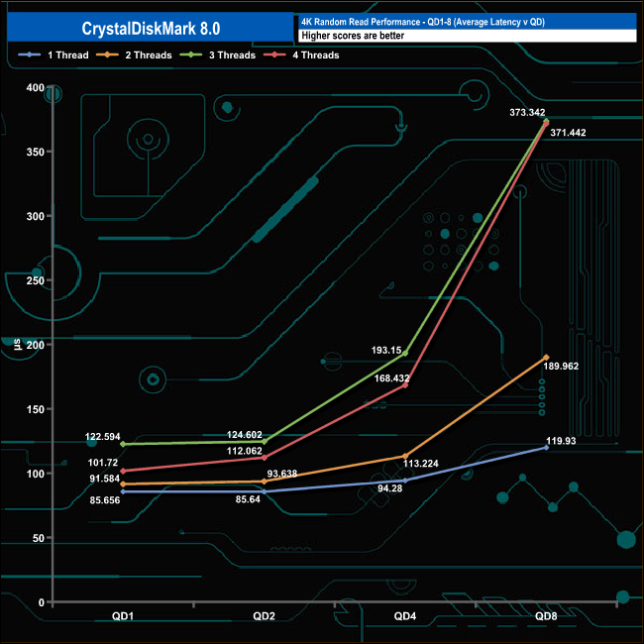
Task: Click the 112.062 data label
Action: click(245, 451)
